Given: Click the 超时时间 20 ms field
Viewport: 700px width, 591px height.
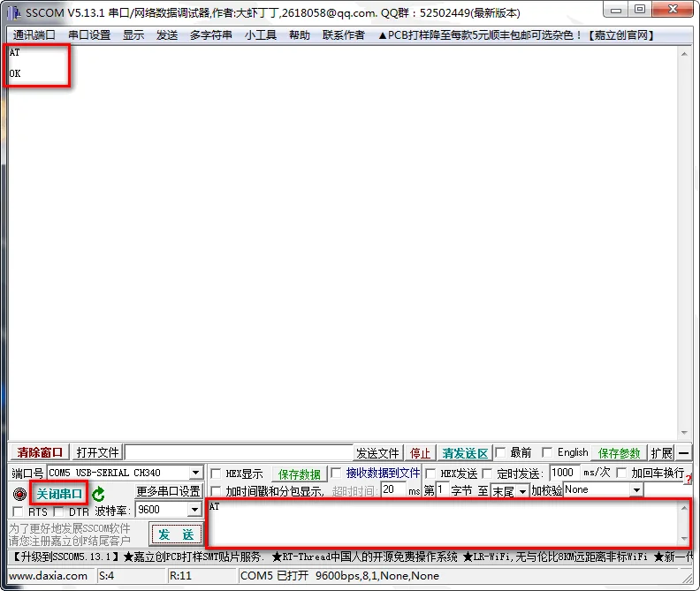Looking at the screenshot, I should 393,490.
